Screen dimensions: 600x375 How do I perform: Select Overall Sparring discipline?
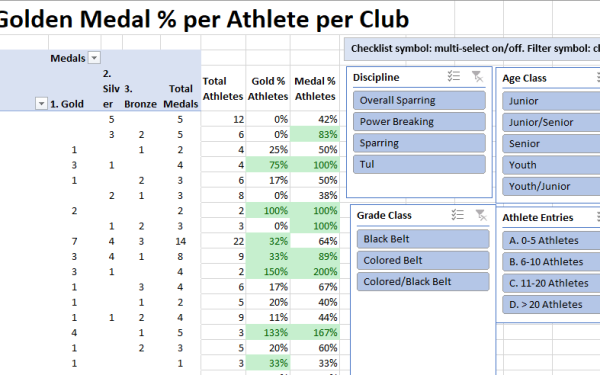click(x=419, y=100)
